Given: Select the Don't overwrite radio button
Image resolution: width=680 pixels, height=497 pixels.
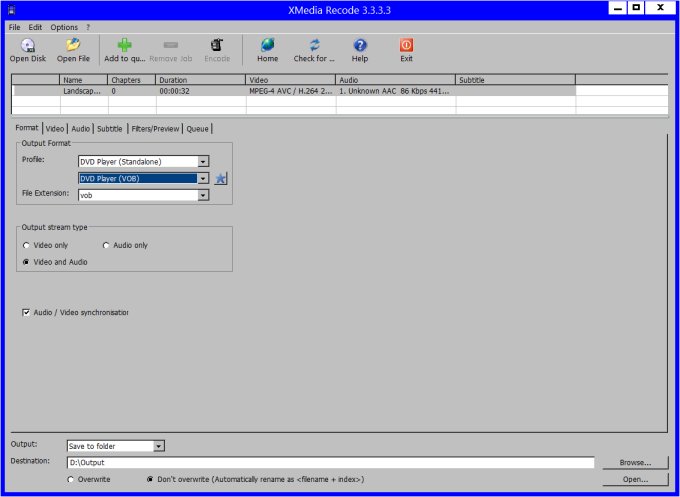Looking at the screenshot, I should pyautogui.click(x=150, y=480).
